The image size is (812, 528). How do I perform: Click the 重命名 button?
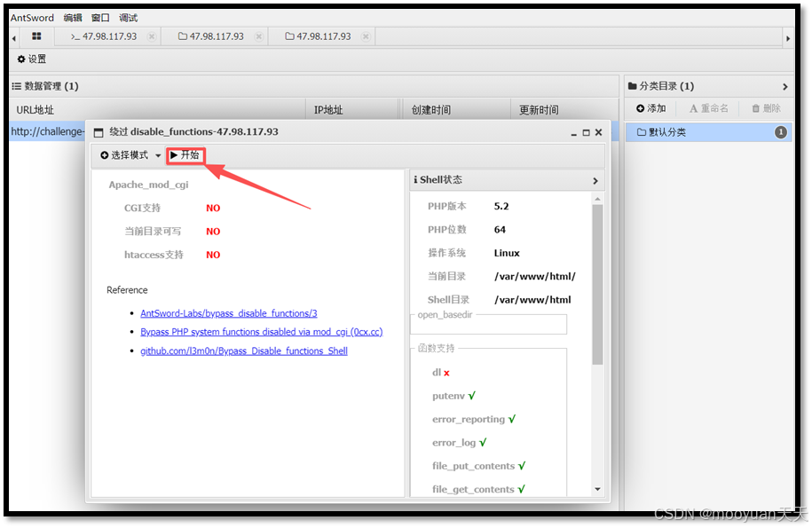pyautogui.click(x=709, y=108)
